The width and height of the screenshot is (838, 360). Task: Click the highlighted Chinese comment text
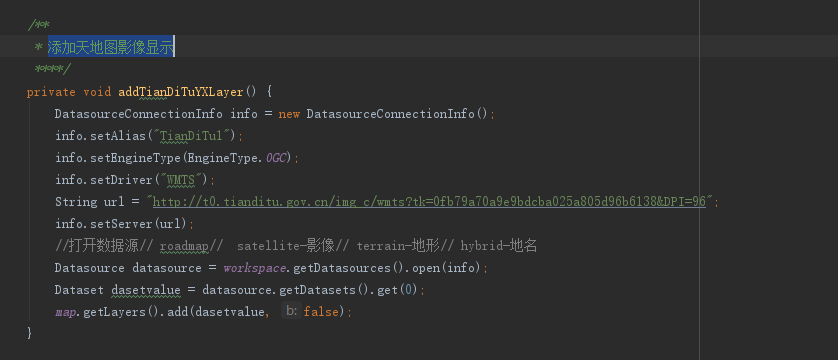click(x=111, y=47)
